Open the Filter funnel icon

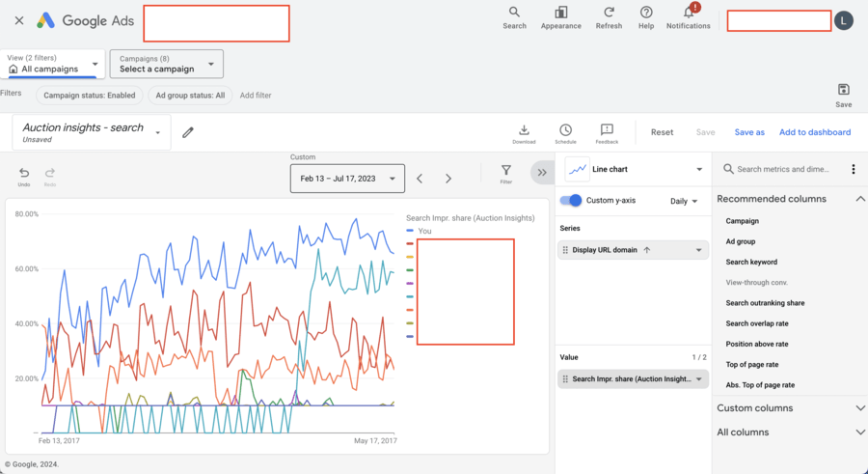coord(506,170)
